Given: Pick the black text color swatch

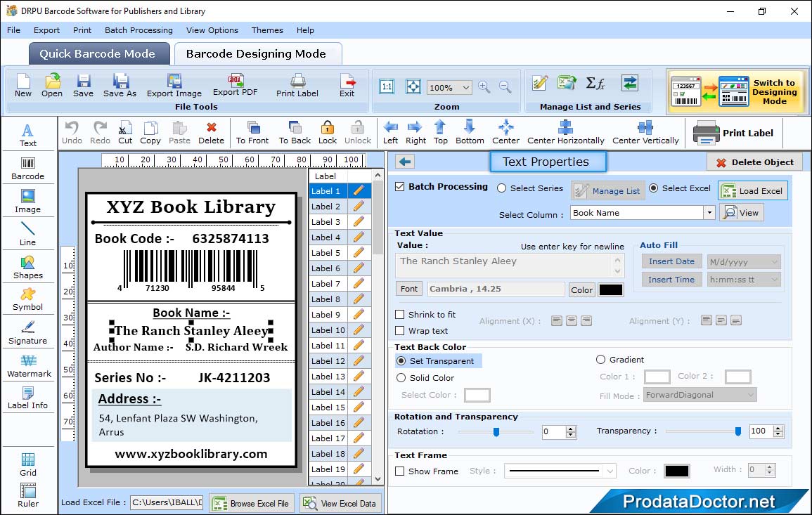Looking at the screenshot, I should click(610, 290).
